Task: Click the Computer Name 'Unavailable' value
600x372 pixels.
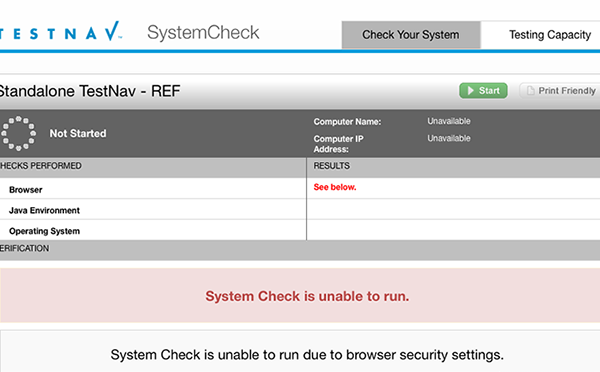Action: (449, 121)
